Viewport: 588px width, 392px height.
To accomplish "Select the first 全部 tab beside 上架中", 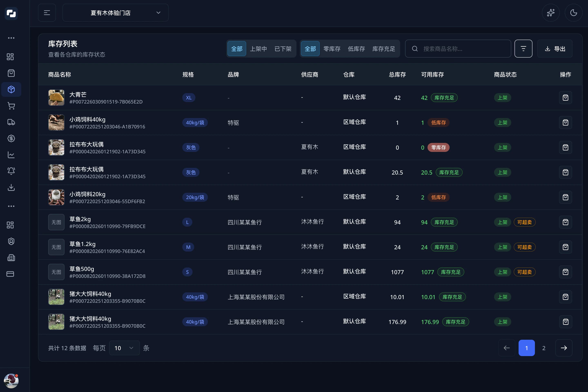I will coord(237,49).
